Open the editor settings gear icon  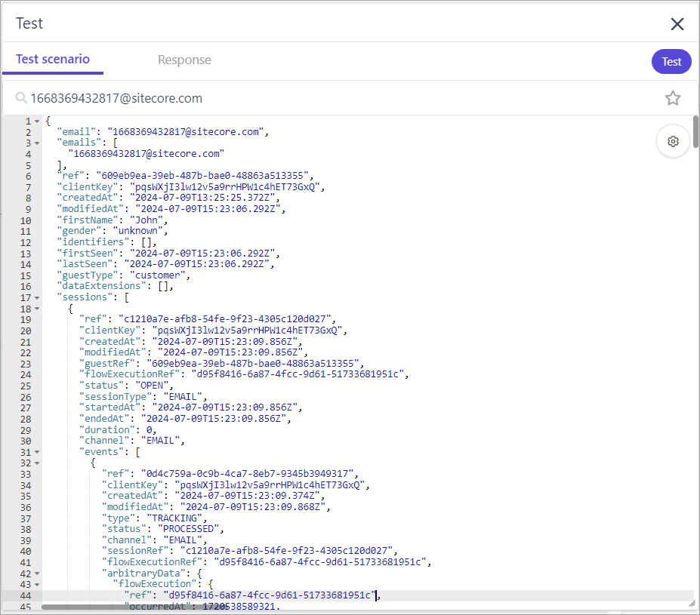(673, 141)
